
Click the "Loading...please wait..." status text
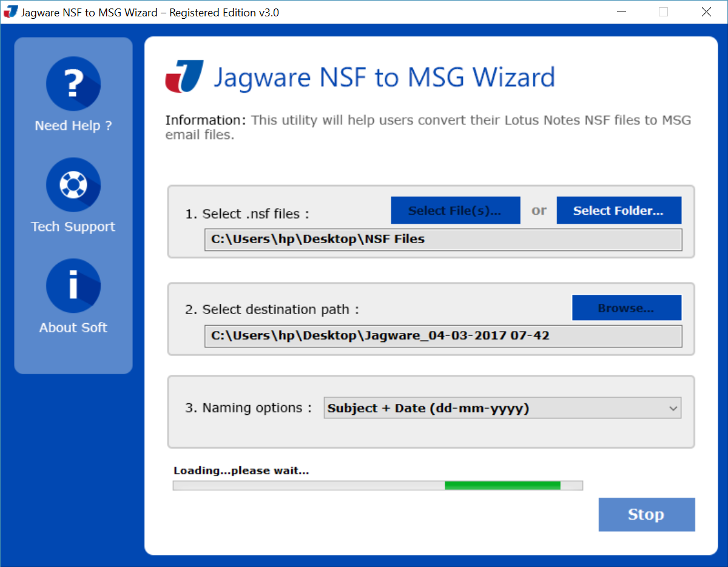point(241,471)
